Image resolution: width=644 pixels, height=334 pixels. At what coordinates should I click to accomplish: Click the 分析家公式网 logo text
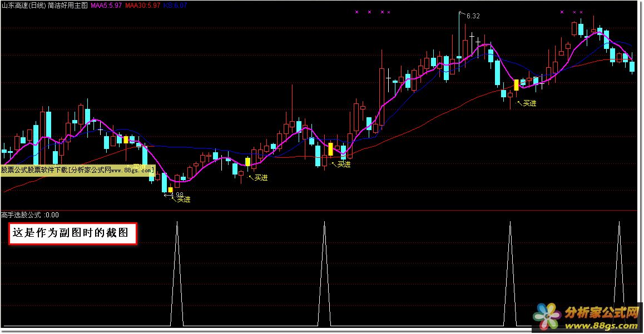(593, 312)
